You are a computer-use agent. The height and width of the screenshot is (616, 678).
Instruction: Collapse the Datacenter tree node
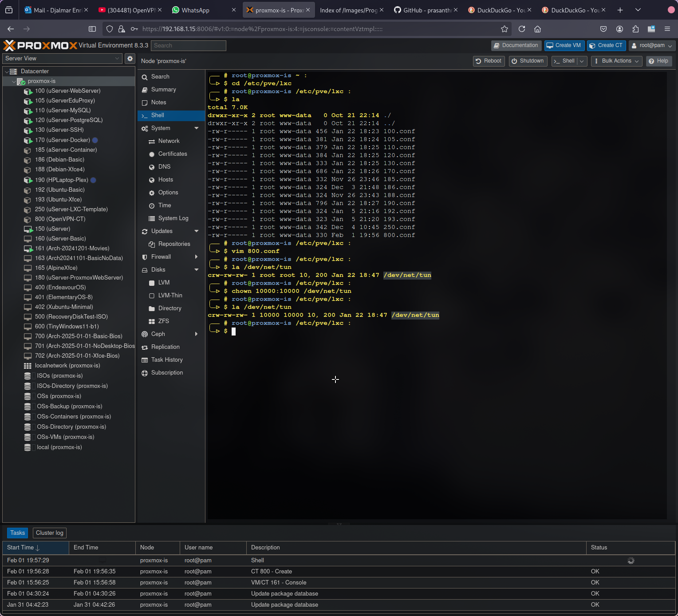[7, 71]
